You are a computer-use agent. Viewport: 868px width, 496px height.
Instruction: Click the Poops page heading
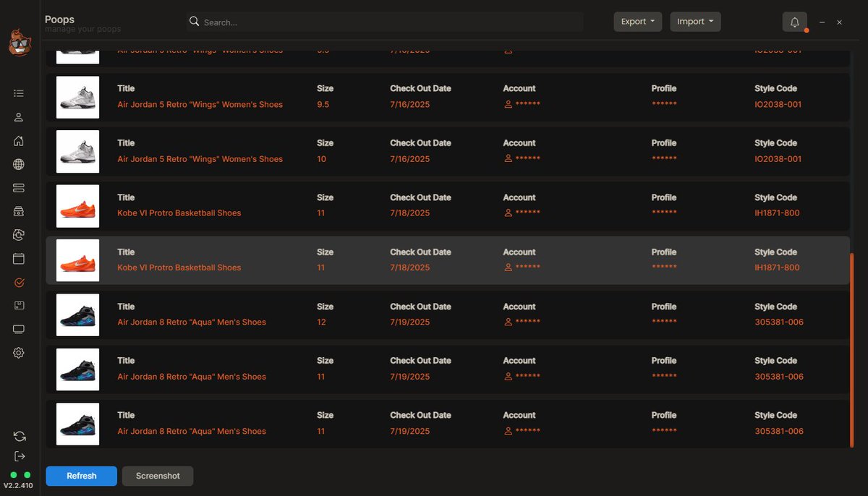pos(59,20)
